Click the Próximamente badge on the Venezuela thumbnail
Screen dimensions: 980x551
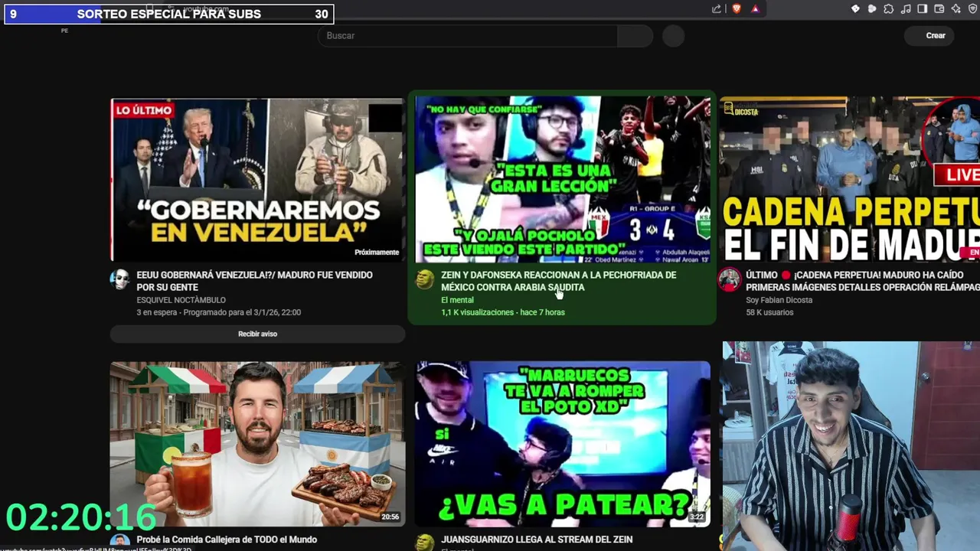tap(377, 252)
